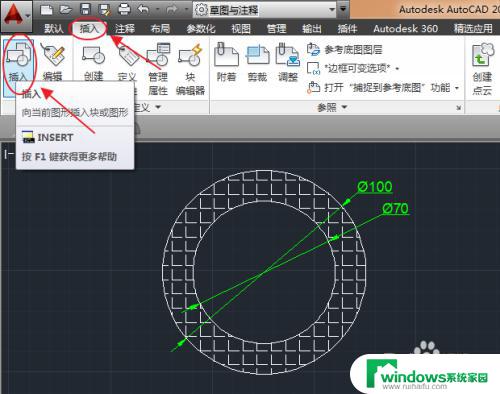Choose Save As icon in quick access toolbar
Screen dimensions: 500x394
coord(105,10)
